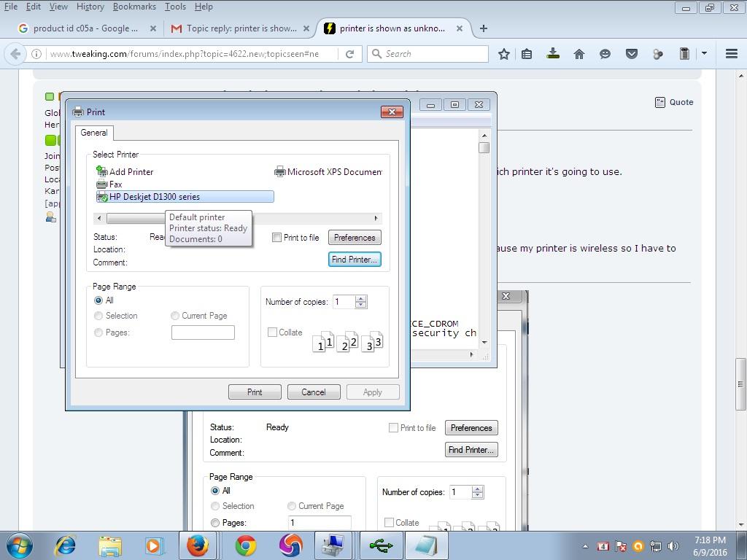This screenshot has width=747, height=560.
Task: Bookmark this page with the star icon
Action: 503,54
